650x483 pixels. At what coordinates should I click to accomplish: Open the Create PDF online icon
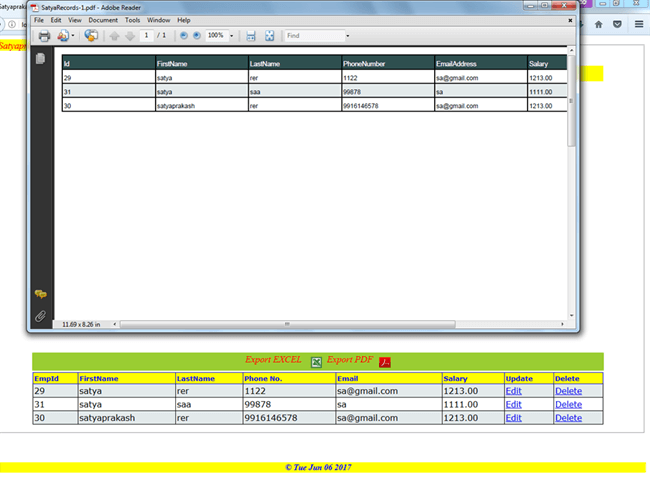coord(63,36)
